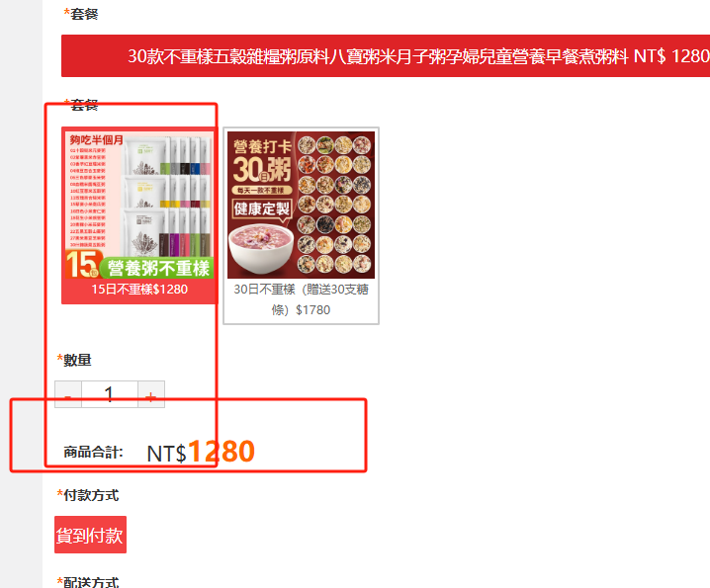This screenshot has height=588, width=710.
Task: Click the green 營養粥不重樣 badge
Action: [x=156, y=268]
